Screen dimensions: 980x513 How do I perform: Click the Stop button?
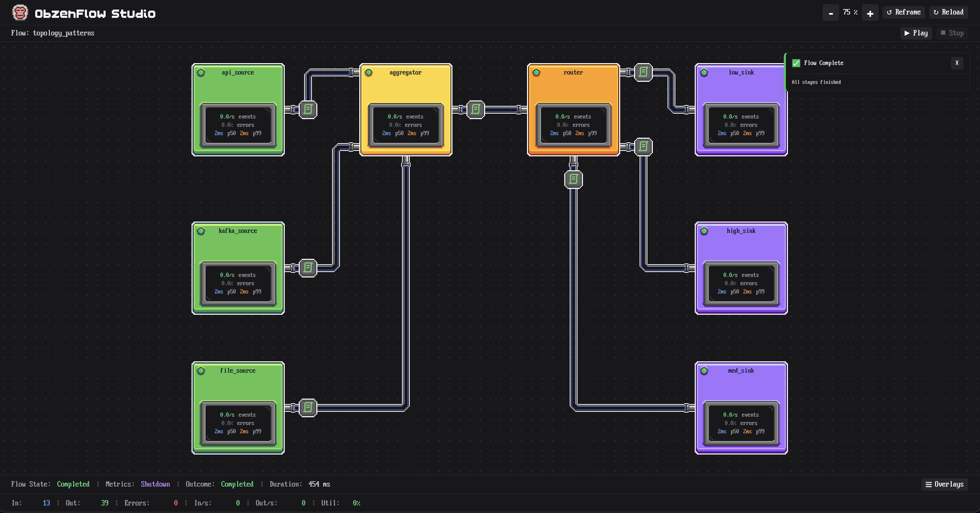952,33
